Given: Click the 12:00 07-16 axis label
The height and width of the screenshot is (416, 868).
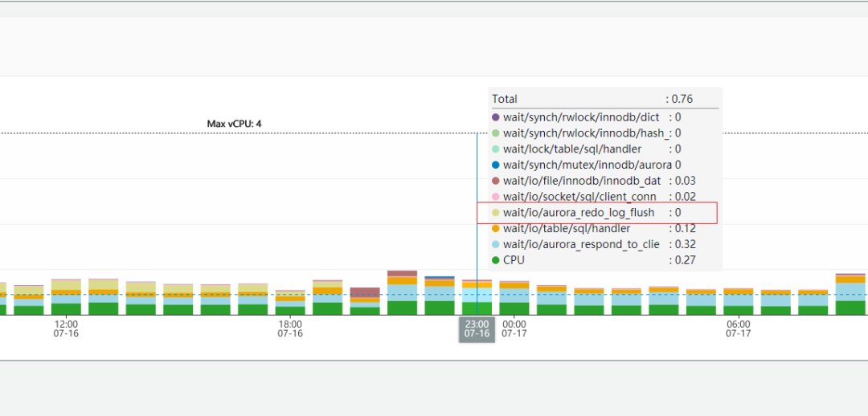Looking at the screenshot, I should tap(66, 328).
